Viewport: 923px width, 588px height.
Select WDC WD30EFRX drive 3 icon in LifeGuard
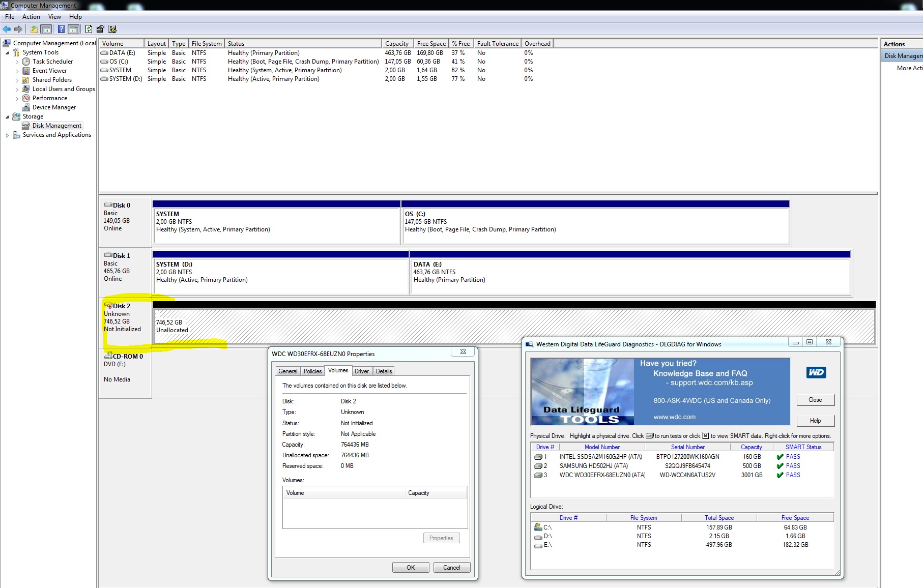pyautogui.click(x=538, y=475)
